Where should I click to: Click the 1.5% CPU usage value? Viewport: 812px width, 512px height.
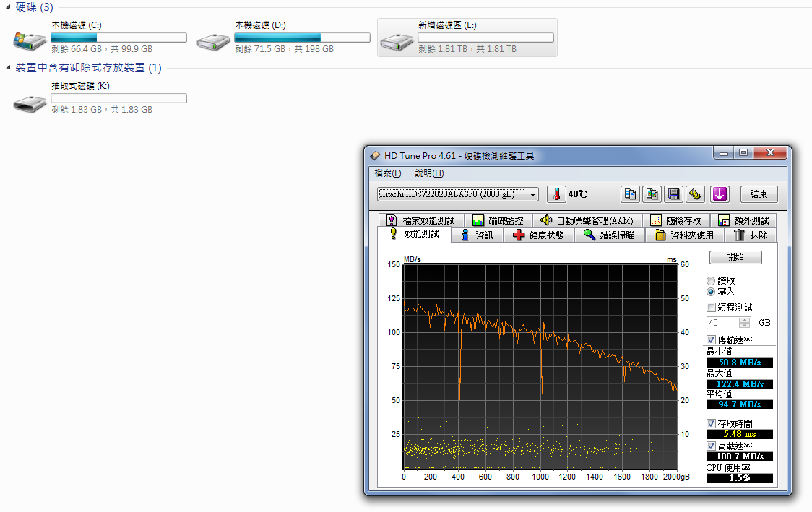click(x=740, y=478)
